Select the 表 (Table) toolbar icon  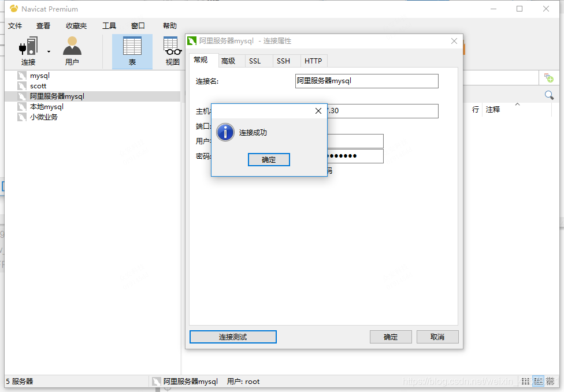pos(132,51)
